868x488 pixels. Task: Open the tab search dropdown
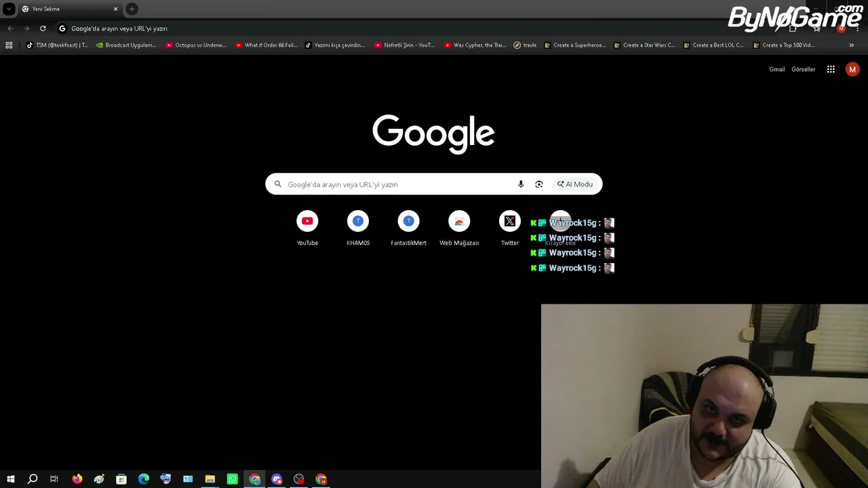pyautogui.click(x=9, y=9)
